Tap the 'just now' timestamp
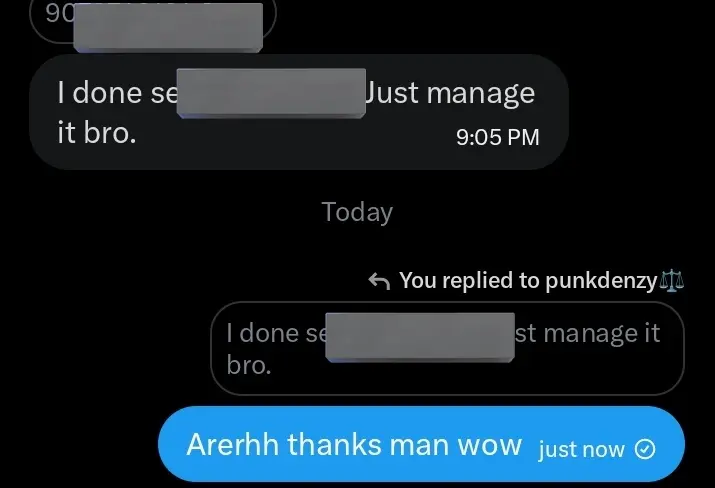Screen dimensions: 715x488 click(x=581, y=450)
